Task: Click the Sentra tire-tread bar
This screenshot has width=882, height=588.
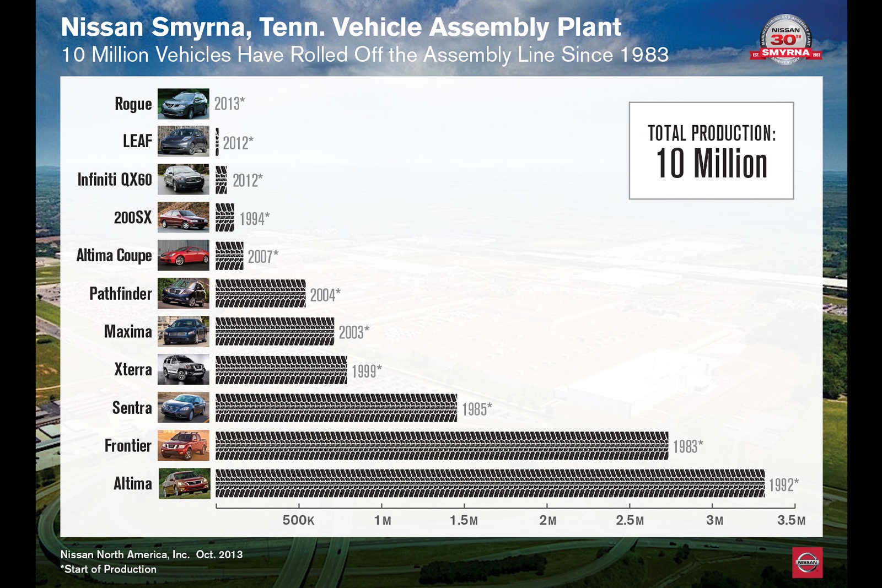Action: tap(336, 408)
